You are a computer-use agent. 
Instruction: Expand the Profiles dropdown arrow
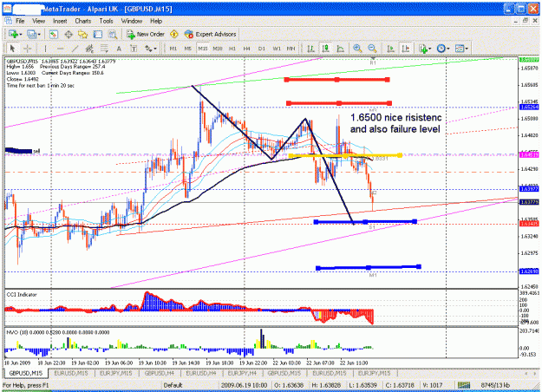[x=39, y=34]
